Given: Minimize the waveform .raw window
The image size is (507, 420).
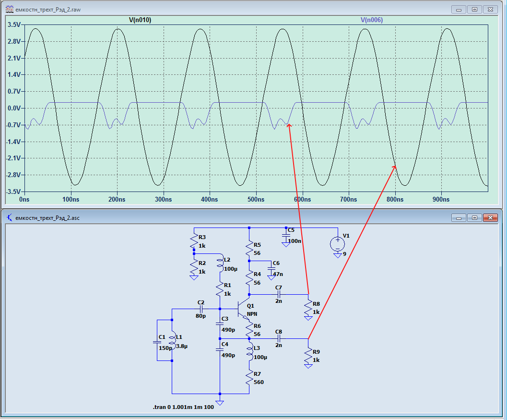Looking at the screenshot, I should (459, 10).
